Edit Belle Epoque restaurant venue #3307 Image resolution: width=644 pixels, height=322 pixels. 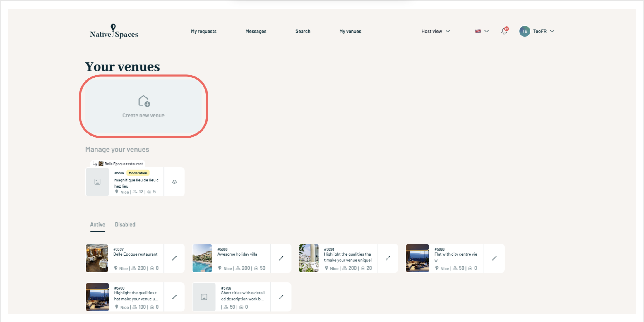tap(174, 258)
